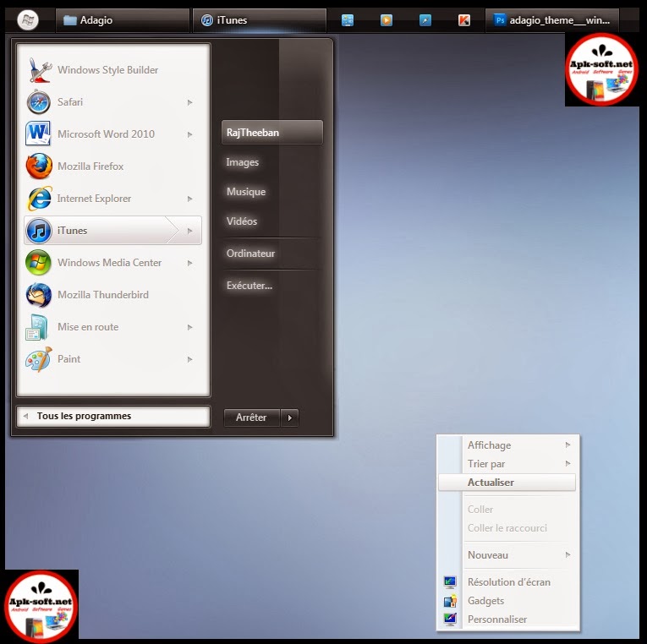Open Windows Style Builder icon in Start menu
This screenshot has width=647, height=644.
click(x=39, y=70)
